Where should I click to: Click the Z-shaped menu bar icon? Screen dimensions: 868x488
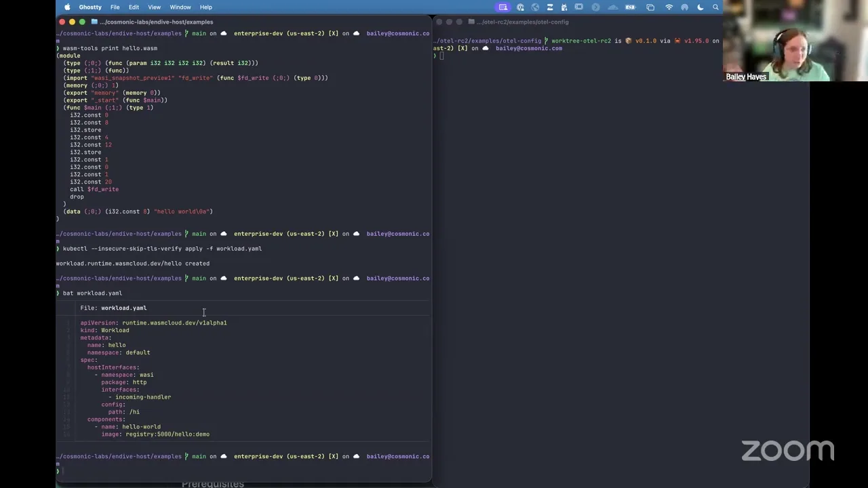pos(549,7)
